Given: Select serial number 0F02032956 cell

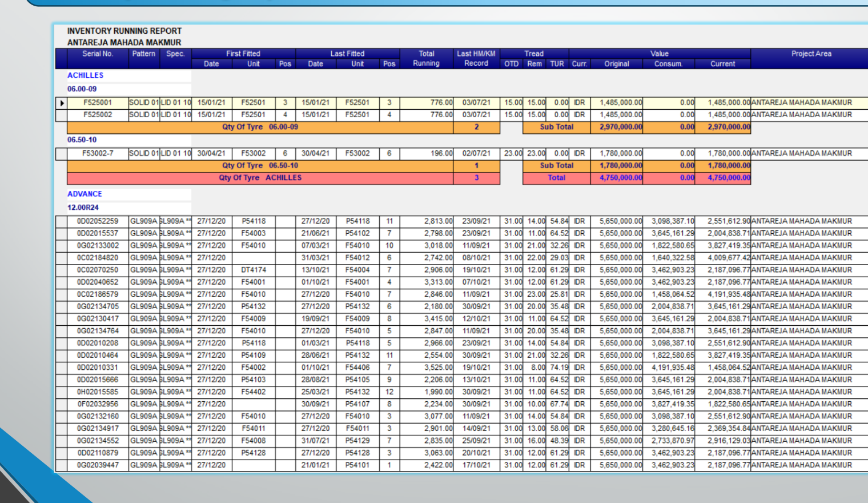Looking at the screenshot, I should [98, 404].
